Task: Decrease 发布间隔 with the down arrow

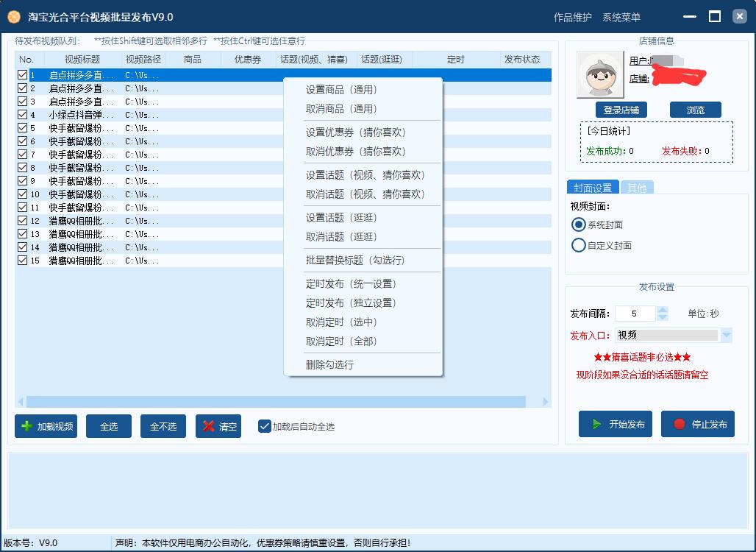Action: (x=663, y=317)
